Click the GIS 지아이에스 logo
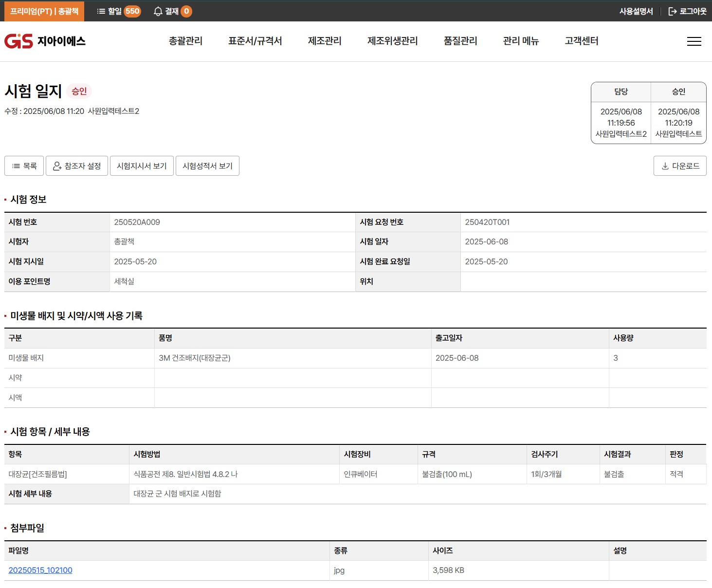This screenshot has height=588, width=712. 45,41
